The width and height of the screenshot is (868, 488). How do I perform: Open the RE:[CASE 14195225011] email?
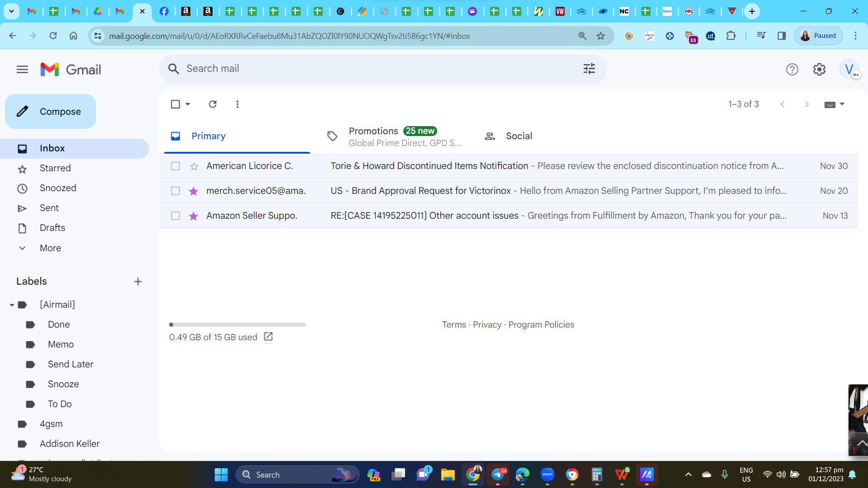pyautogui.click(x=509, y=216)
